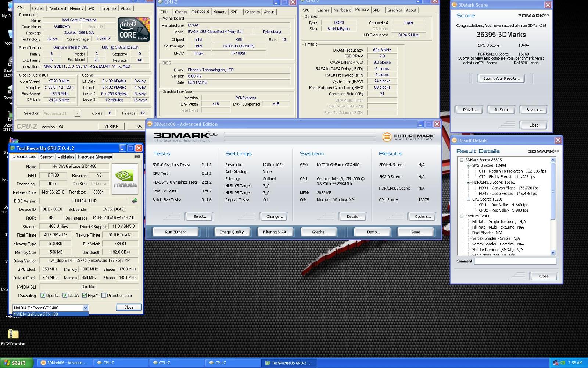Screen dimensions: 588x368
Task: Open the EVGAPrecision desktop icon
Action: (13, 337)
